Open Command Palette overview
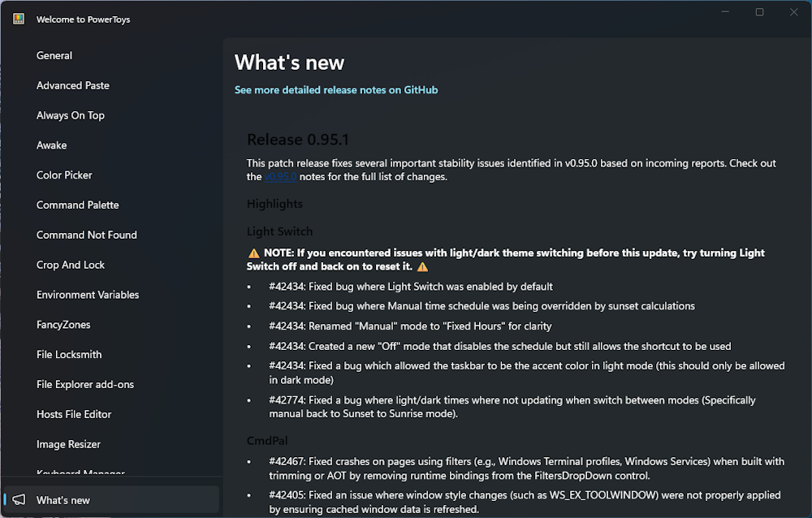The height and width of the screenshot is (518, 812). [x=78, y=205]
